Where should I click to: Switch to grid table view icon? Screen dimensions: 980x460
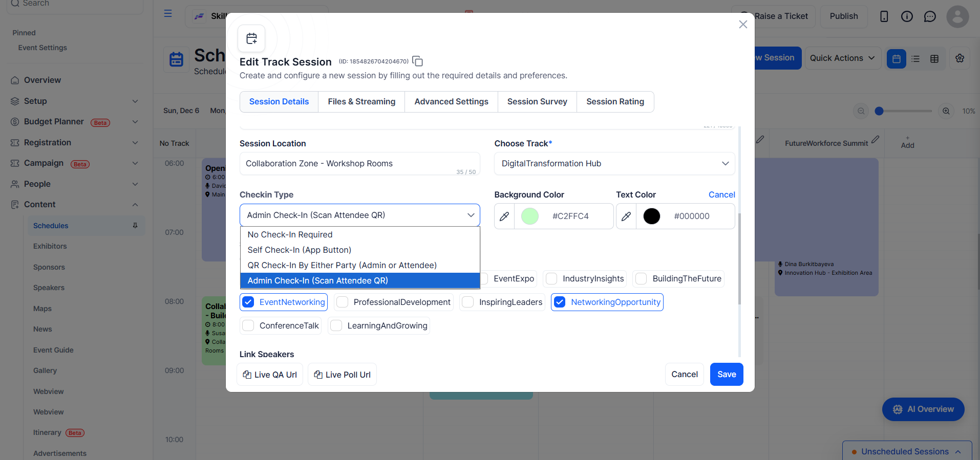(934, 59)
